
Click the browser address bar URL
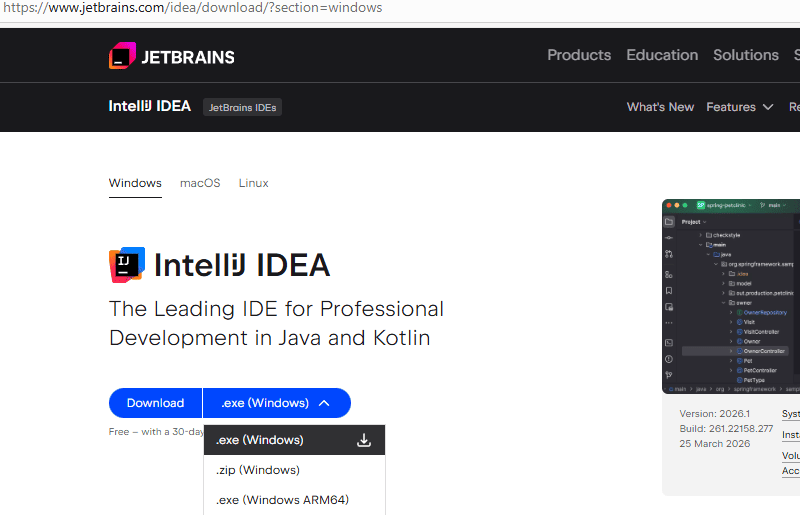(x=193, y=8)
